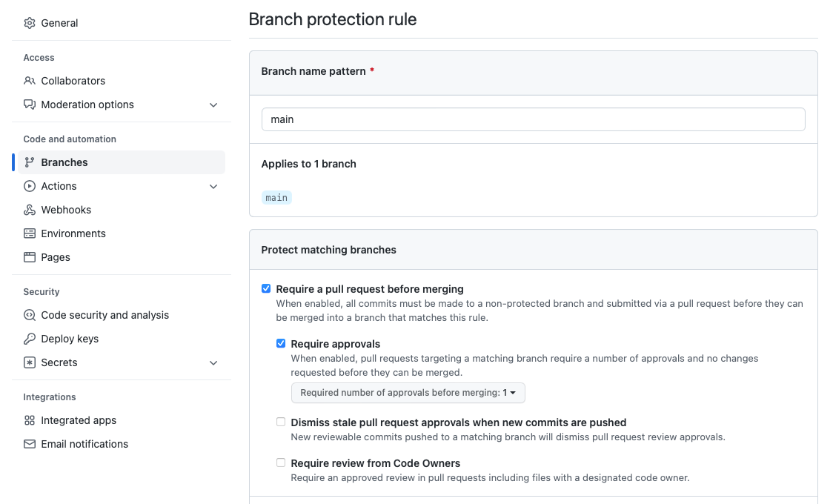Screen dimensions: 833x504
Task: Expand the Secrets section
Action: tap(213, 362)
